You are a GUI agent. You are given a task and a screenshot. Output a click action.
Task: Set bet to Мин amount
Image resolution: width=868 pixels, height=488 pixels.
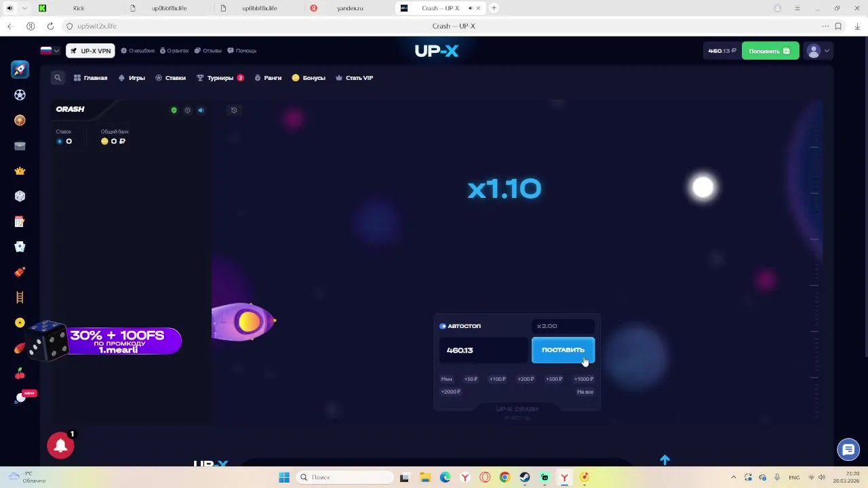click(446, 379)
